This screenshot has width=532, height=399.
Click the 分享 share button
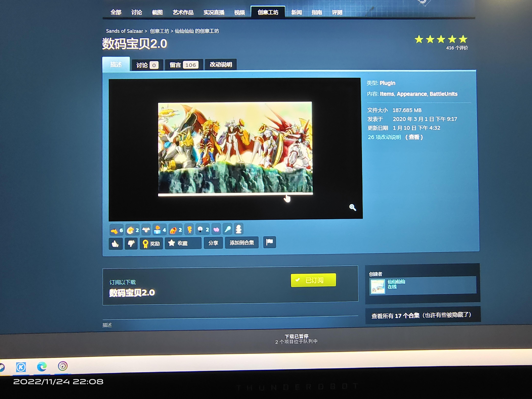click(213, 243)
